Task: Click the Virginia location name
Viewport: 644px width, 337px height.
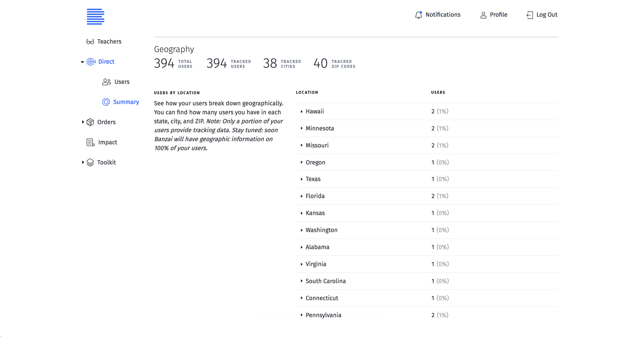Action: tap(316, 264)
